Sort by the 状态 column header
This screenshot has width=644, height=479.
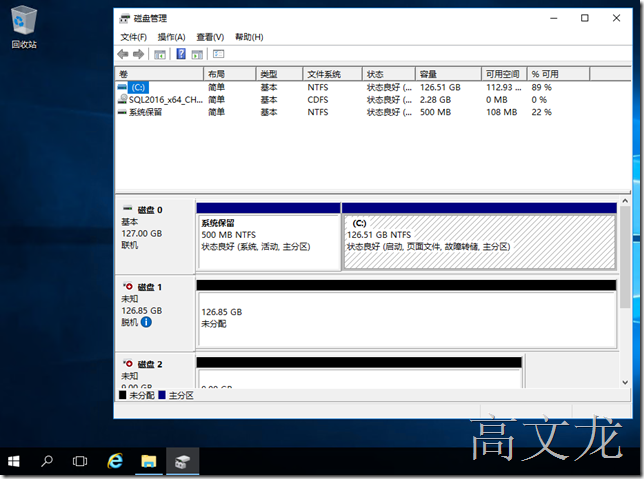(389, 74)
